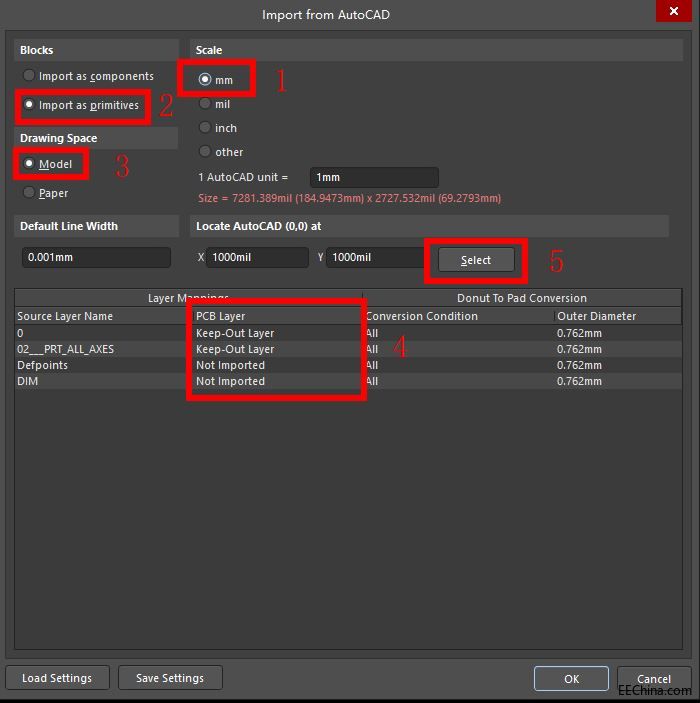This screenshot has height=703, width=700.
Task: Open PCB Layer cell for DIM
Action: click(x=278, y=382)
